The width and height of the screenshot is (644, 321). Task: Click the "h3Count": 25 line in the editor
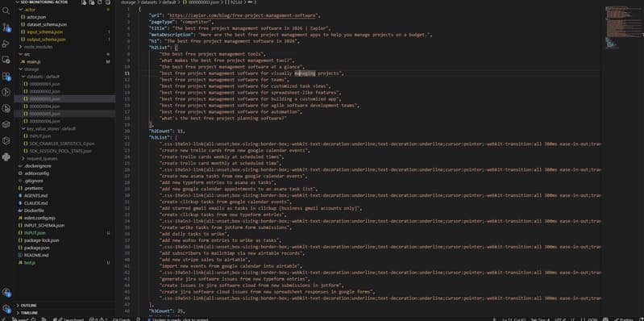click(167, 311)
